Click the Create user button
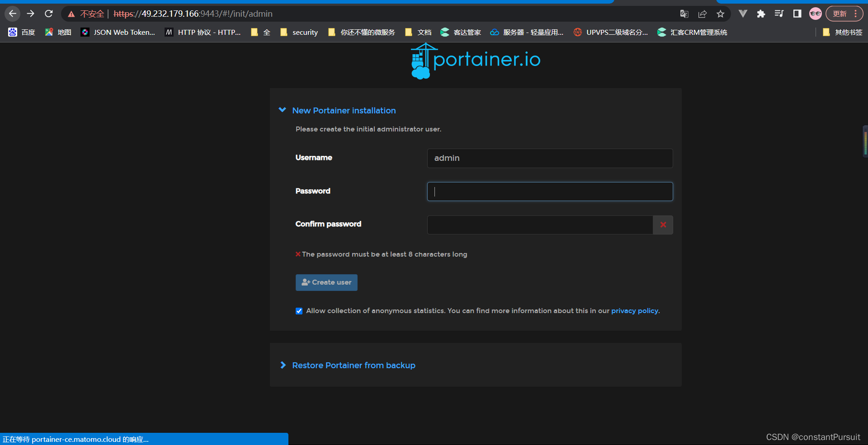 tap(326, 282)
